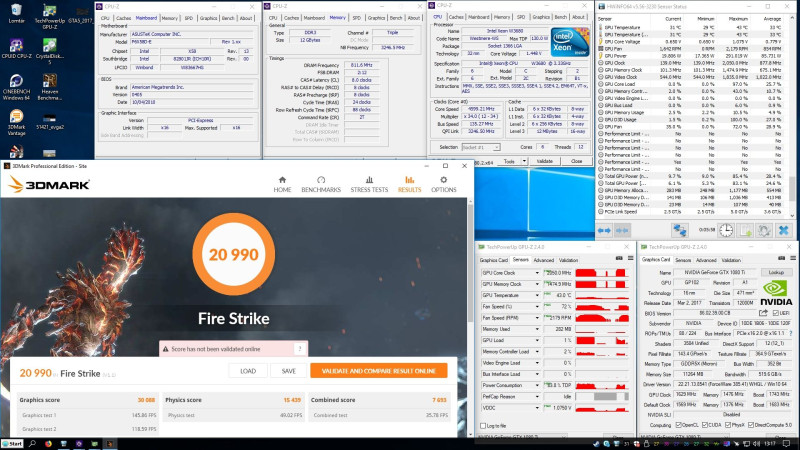800x450 pixels.
Task: Switch to Bench tab in CPU-Z CPU window
Action: tap(561, 17)
